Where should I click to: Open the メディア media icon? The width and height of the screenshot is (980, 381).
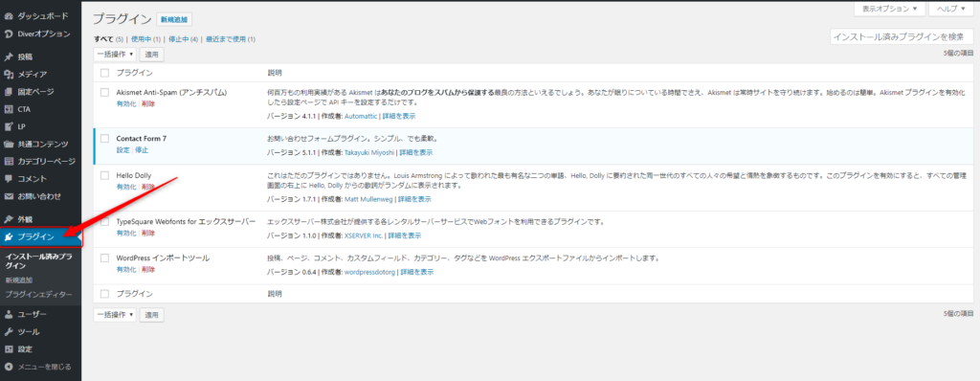tap(9, 75)
